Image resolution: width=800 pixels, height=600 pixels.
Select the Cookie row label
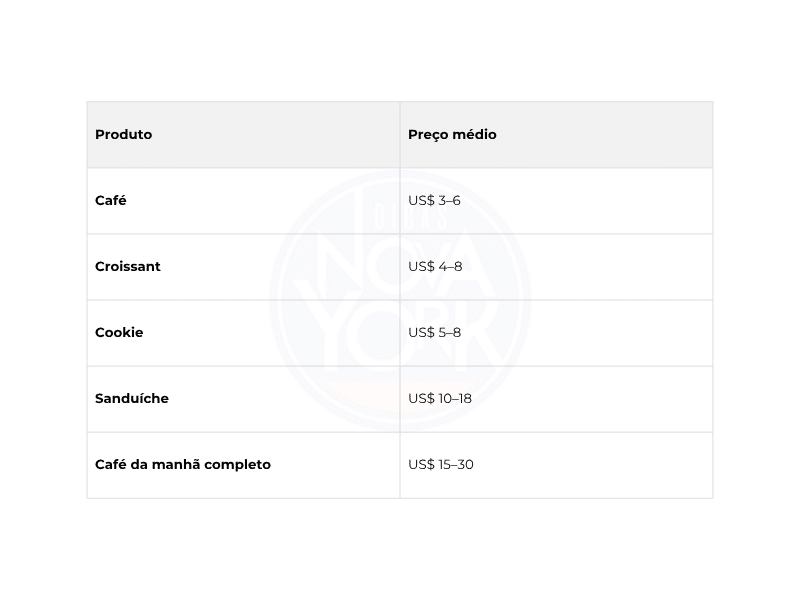(119, 332)
